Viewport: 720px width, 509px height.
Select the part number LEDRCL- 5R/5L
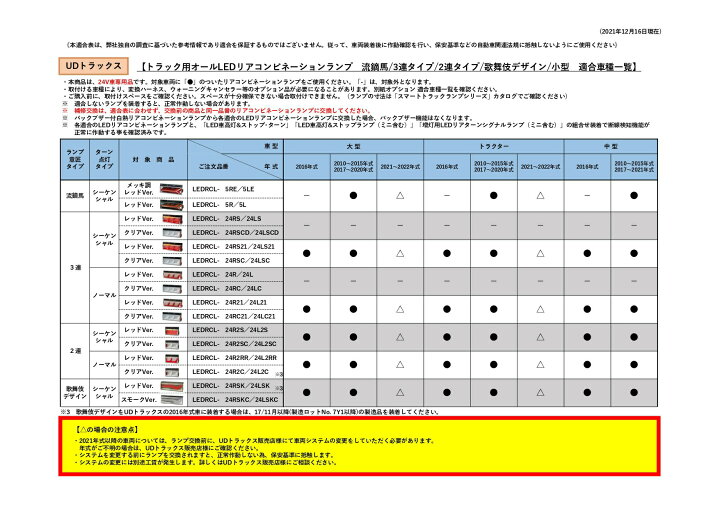click(x=219, y=204)
